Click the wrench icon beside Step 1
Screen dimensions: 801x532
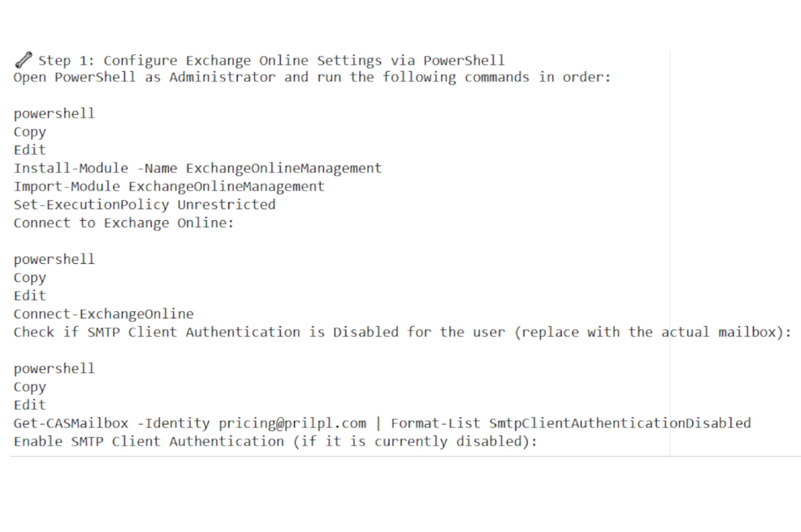pyautogui.click(x=24, y=60)
